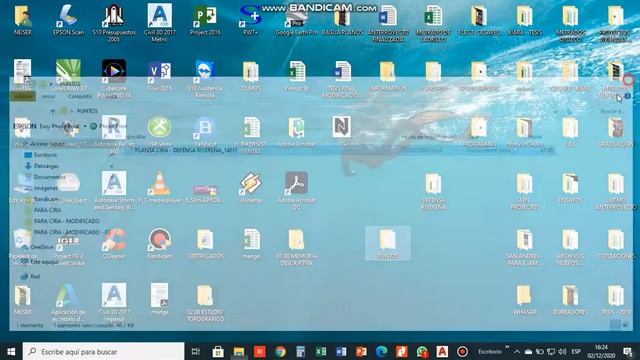Launch Bandicam desktop shortcut
This screenshot has width=640, height=360.
click(x=160, y=243)
